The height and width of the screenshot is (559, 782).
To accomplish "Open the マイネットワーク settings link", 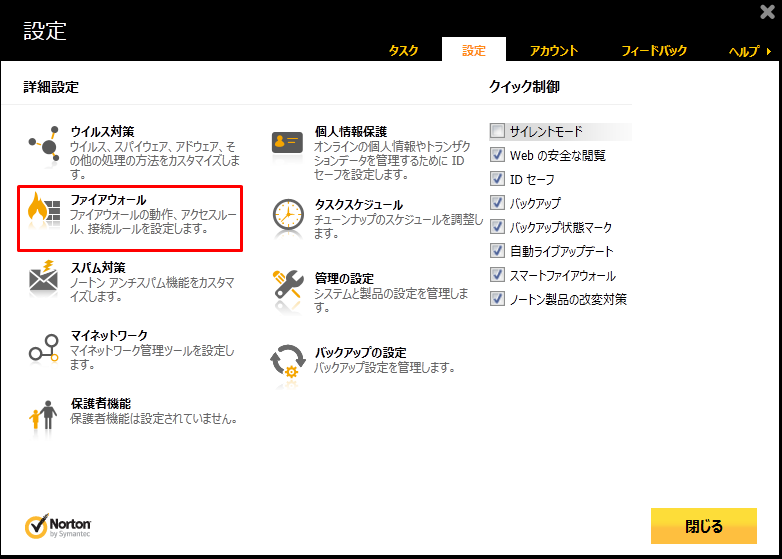I will pyautogui.click(x=109, y=336).
